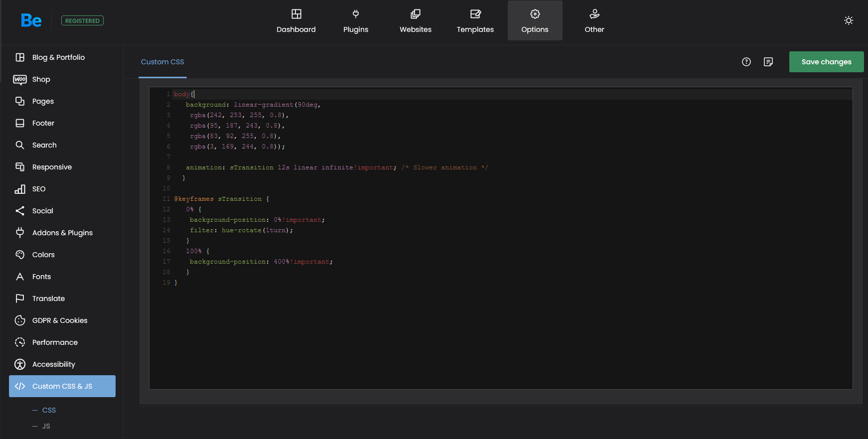Open Accessibility settings
868x439 pixels.
(x=62, y=364)
